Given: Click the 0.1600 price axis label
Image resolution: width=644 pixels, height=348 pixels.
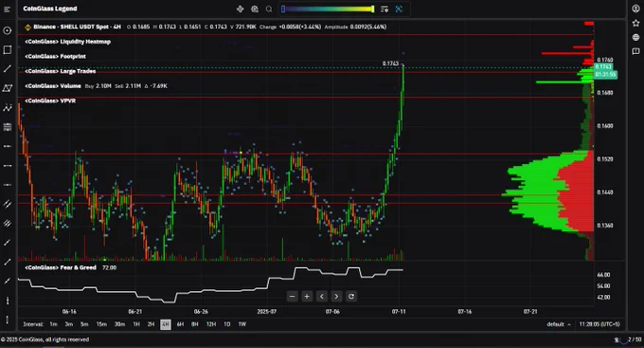Looking at the screenshot, I should [x=605, y=126].
